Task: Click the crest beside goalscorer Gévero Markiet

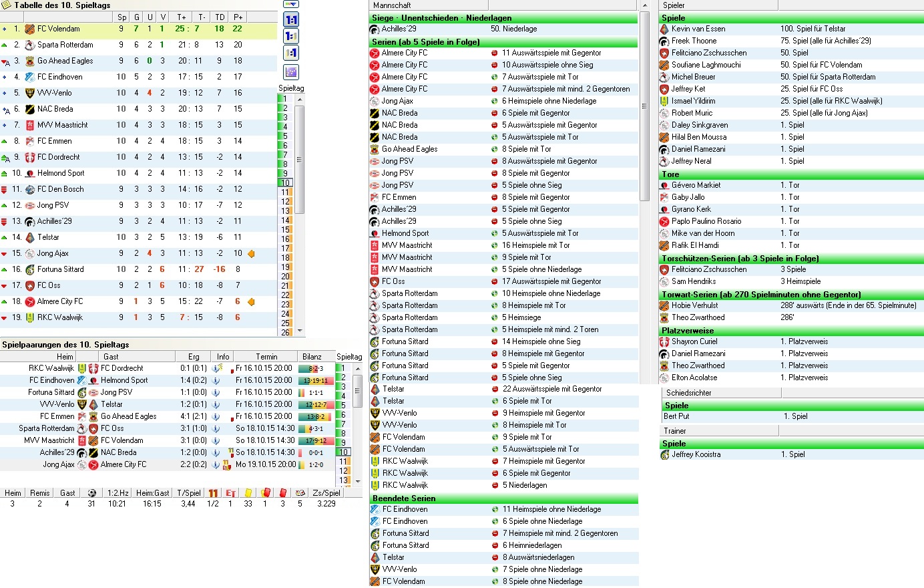Action: coord(664,185)
